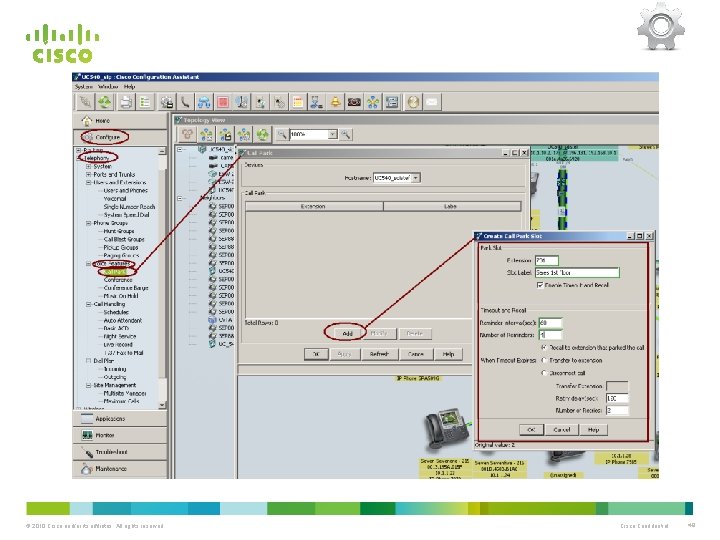Select Voicemail tree item

tap(115, 199)
